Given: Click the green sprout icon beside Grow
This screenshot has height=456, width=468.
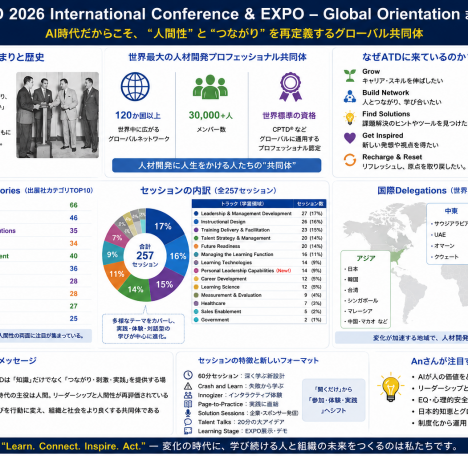Looking at the screenshot, I should 350,76.
